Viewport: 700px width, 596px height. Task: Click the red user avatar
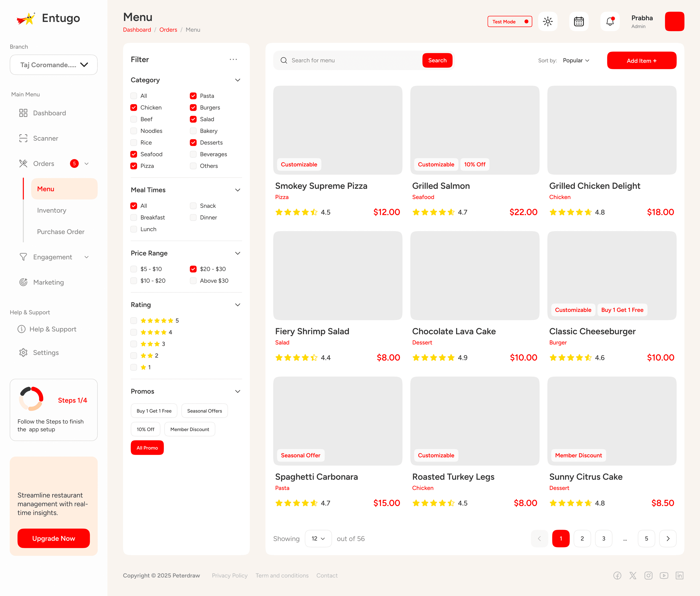click(x=675, y=22)
